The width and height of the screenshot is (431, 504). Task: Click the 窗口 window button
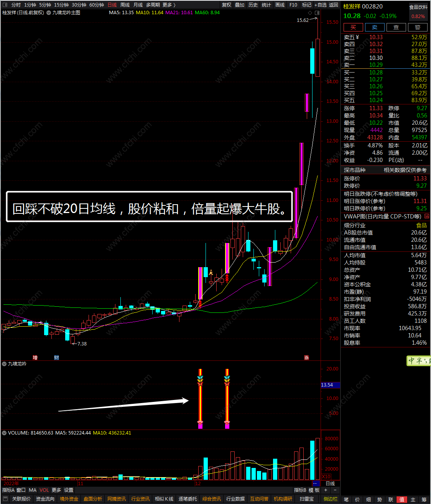21,490
